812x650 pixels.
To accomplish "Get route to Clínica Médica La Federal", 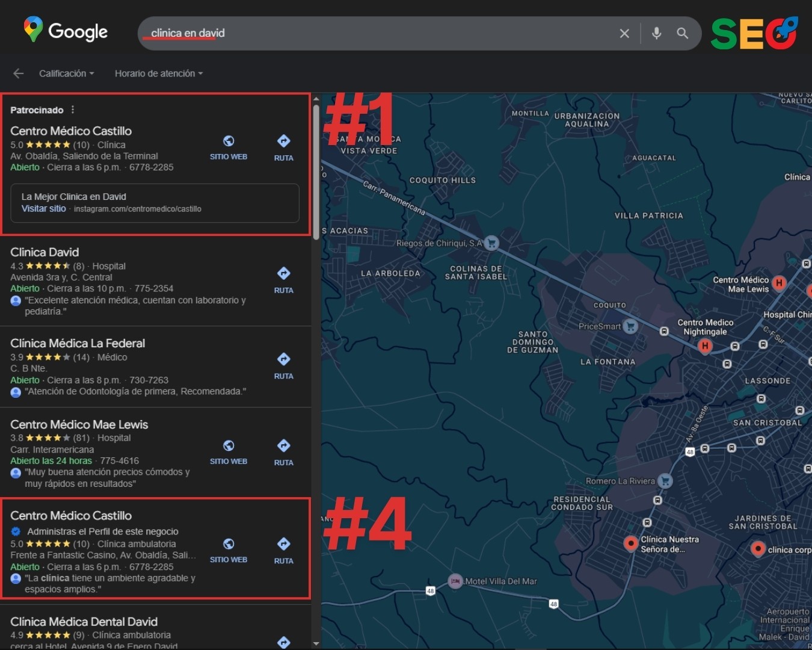I will 284,367.
